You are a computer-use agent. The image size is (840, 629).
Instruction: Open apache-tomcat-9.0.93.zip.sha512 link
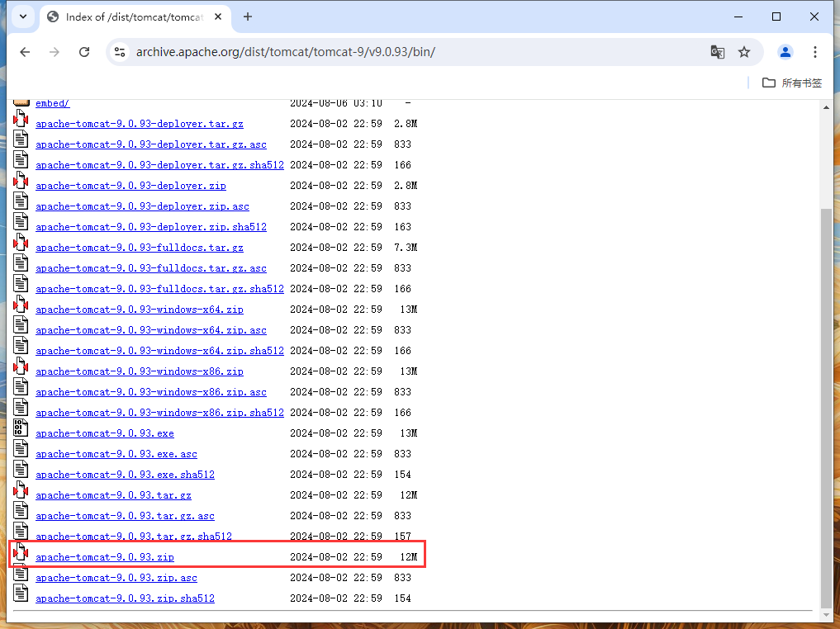click(x=125, y=598)
